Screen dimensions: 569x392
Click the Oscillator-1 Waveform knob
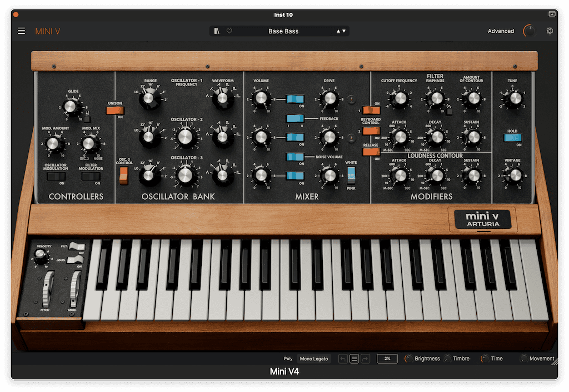(222, 98)
